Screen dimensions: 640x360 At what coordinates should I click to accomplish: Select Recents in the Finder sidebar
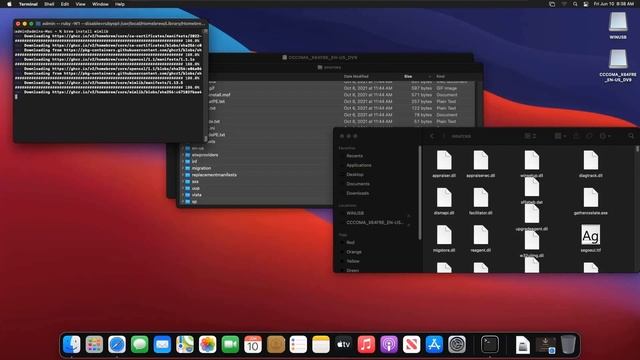pyautogui.click(x=354, y=156)
